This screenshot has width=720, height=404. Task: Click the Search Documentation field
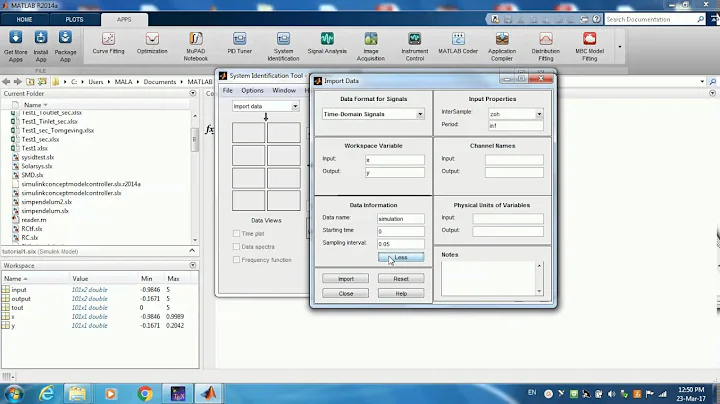click(x=650, y=19)
